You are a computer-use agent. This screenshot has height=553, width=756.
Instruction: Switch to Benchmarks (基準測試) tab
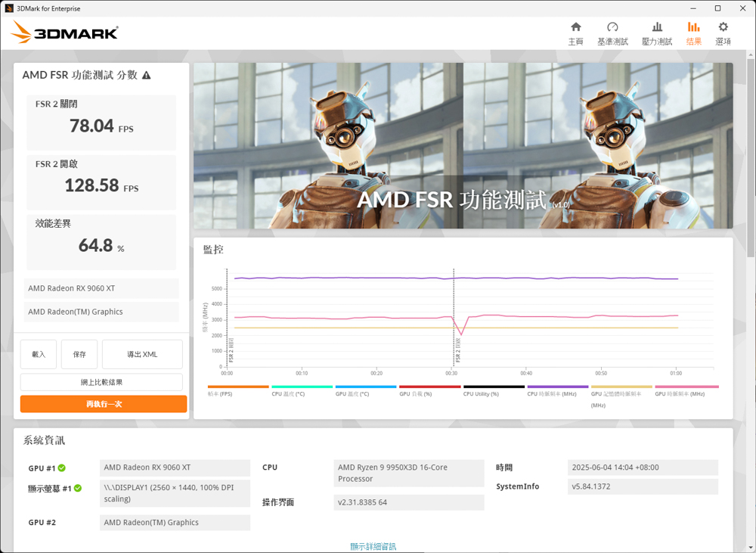pyautogui.click(x=612, y=34)
